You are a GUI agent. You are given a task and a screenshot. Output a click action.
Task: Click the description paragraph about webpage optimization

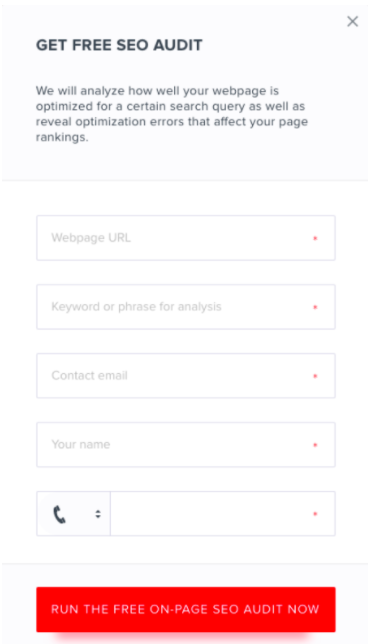172,114
